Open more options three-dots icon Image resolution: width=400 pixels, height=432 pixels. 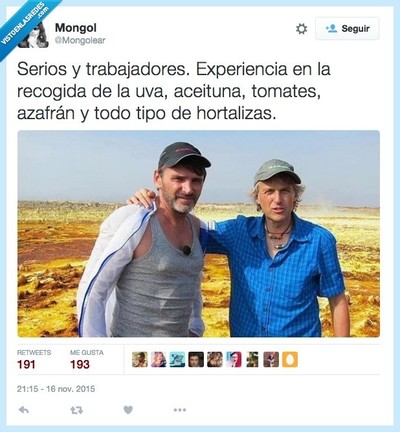[x=179, y=410]
